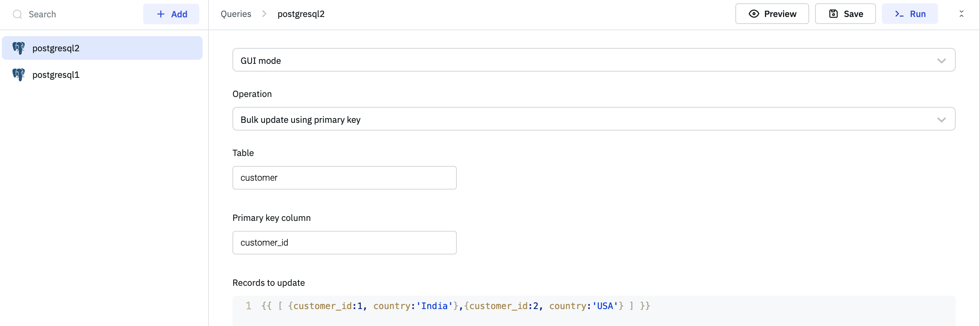Click the breadcrumb chevron separator
Viewport: 980px width, 326px height.
coord(264,14)
